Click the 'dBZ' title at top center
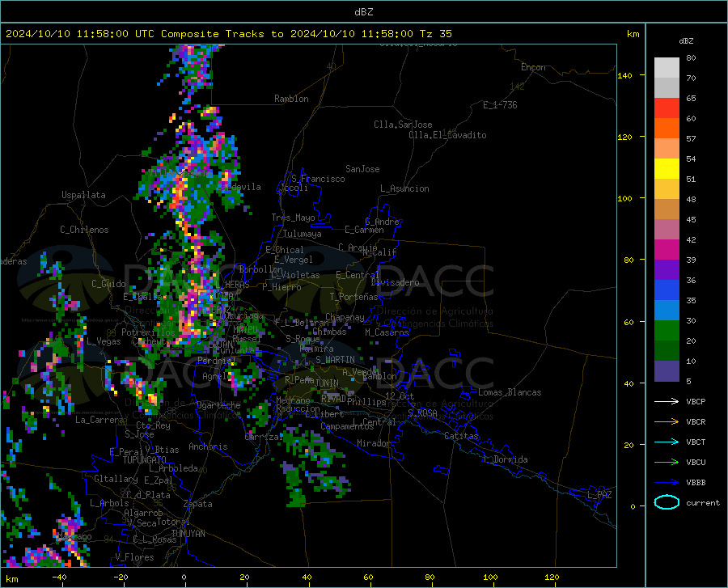This screenshot has height=588, width=728. [363, 12]
